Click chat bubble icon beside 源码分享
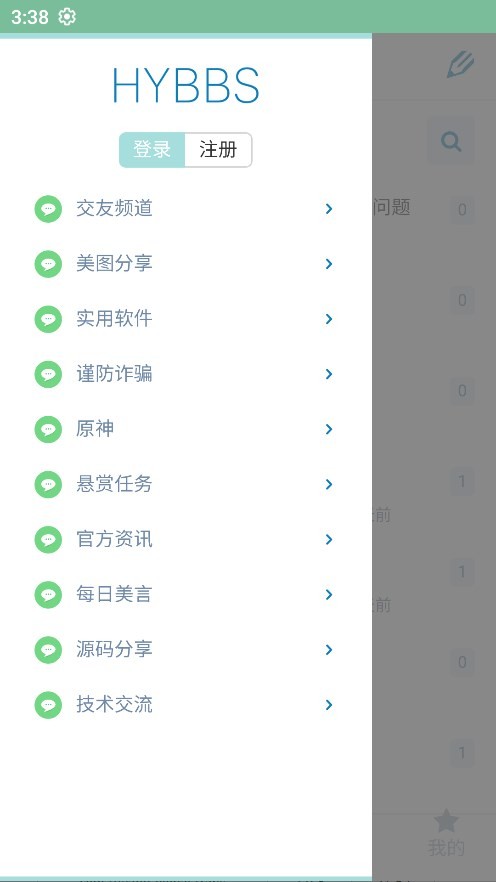This screenshot has height=882, width=496. (48, 650)
